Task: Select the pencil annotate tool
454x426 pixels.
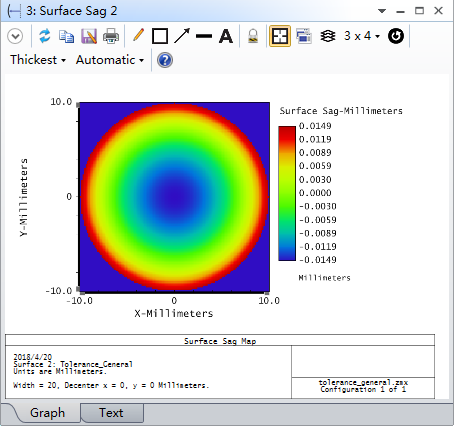Action: (138, 35)
